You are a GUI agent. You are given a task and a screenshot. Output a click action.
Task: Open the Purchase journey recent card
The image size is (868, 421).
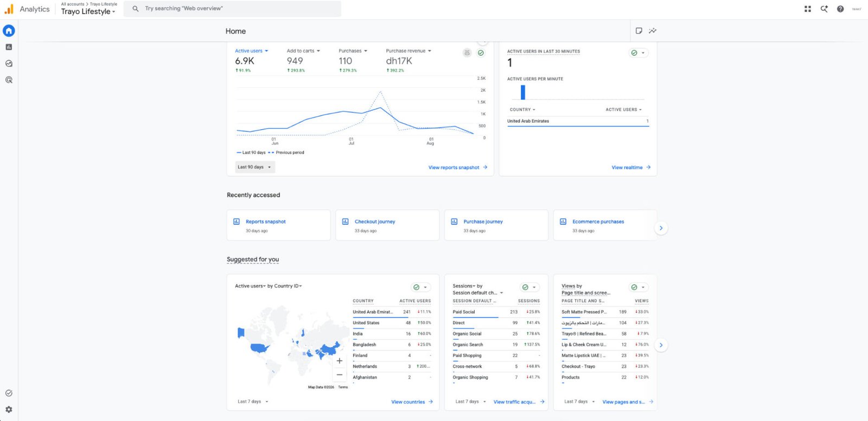[x=496, y=225]
